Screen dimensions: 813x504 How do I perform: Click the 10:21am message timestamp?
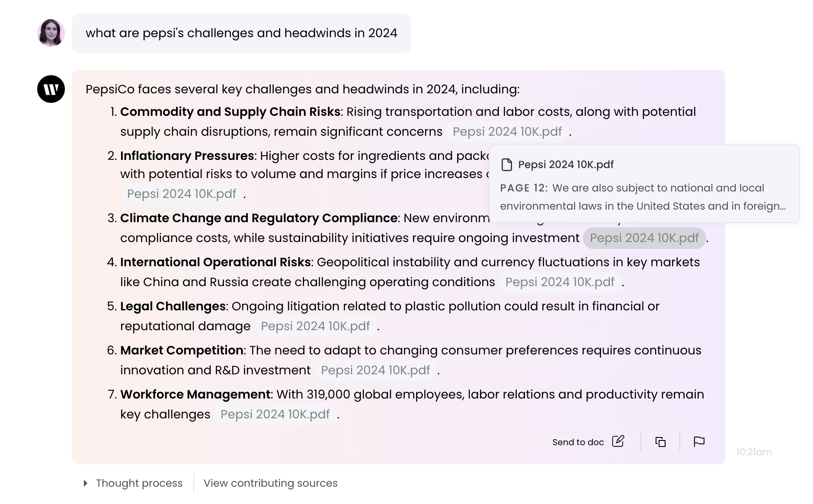coord(754,452)
